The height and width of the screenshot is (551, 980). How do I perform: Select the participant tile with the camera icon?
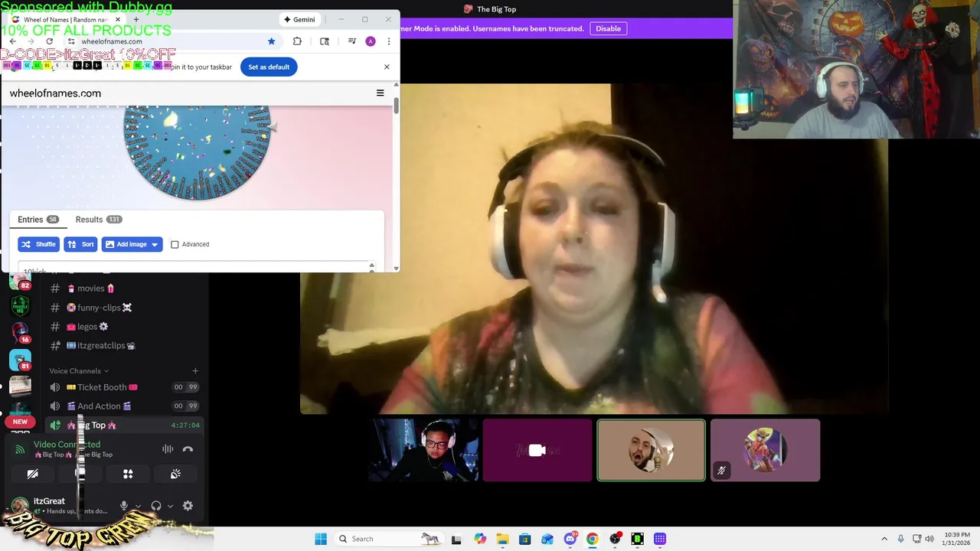[x=537, y=451]
